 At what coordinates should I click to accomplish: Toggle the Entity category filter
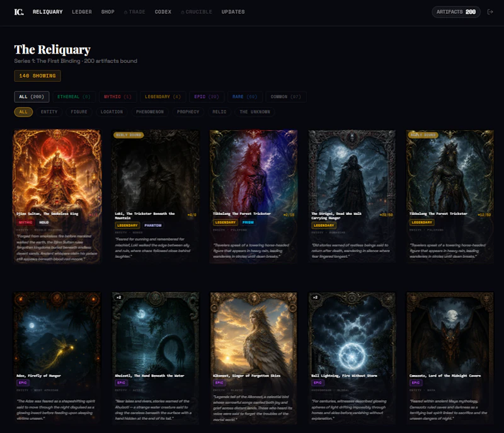click(49, 112)
